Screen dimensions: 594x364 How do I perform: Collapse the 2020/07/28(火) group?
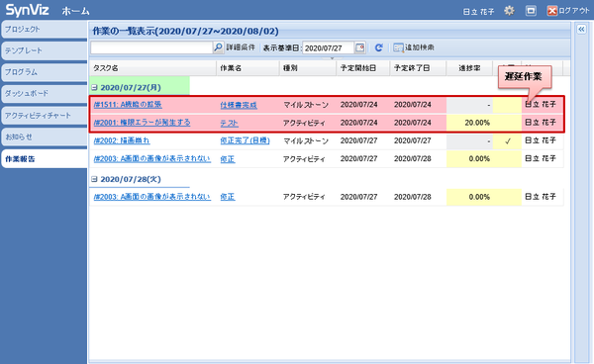(x=95, y=179)
